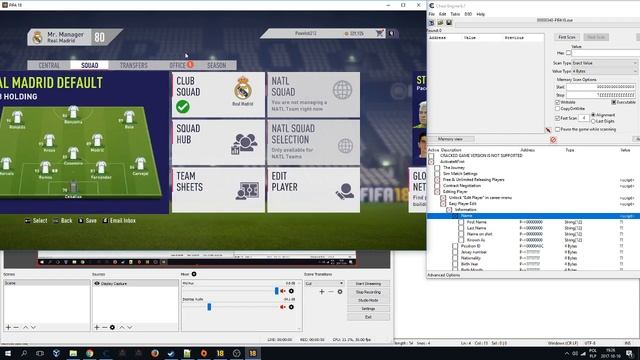The height and width of the screenshot is (360, 640).
Task: Enable Pause the game while scanning
Action: pos(558,129)
